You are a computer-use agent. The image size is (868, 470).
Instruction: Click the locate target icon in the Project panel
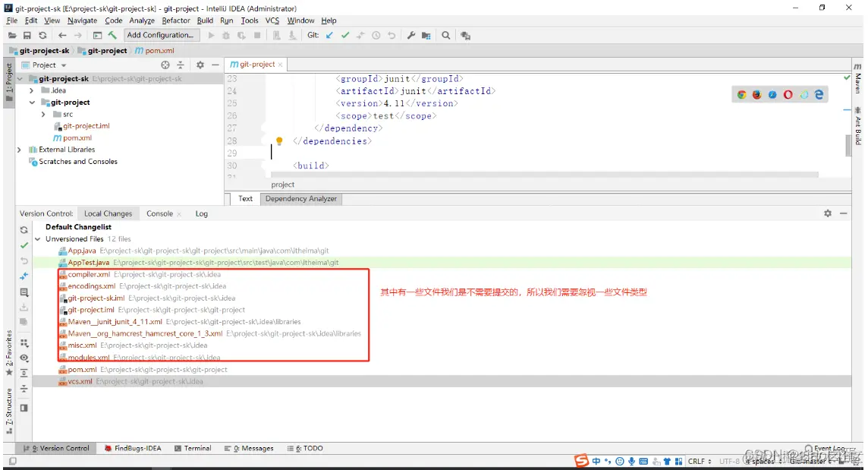pos(165,65)
